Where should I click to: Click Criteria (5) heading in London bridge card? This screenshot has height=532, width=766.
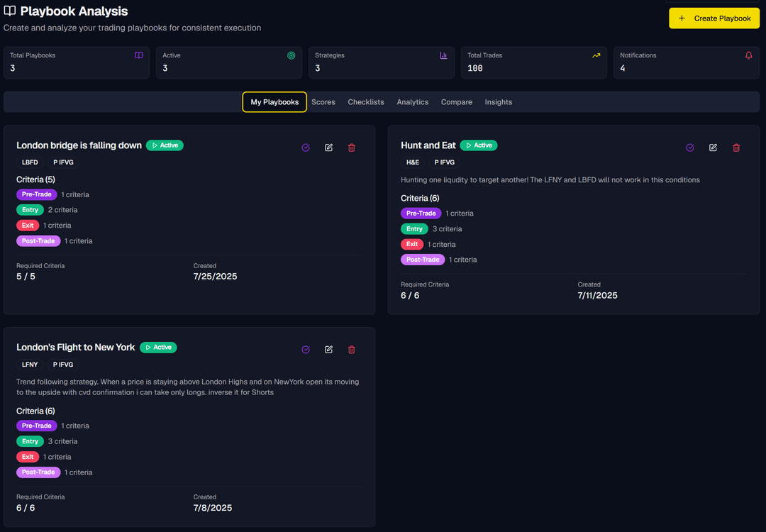coord(35,179)
